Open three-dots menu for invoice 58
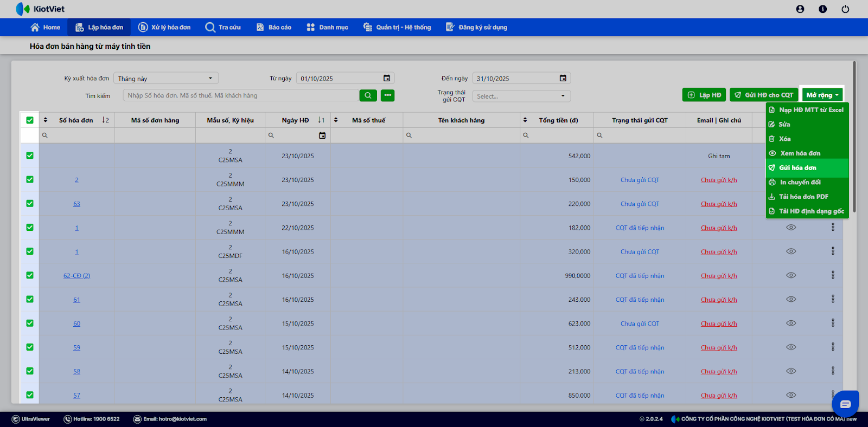Image resolution: width=868 pixels, height=427 pixels. pos(833,371)
